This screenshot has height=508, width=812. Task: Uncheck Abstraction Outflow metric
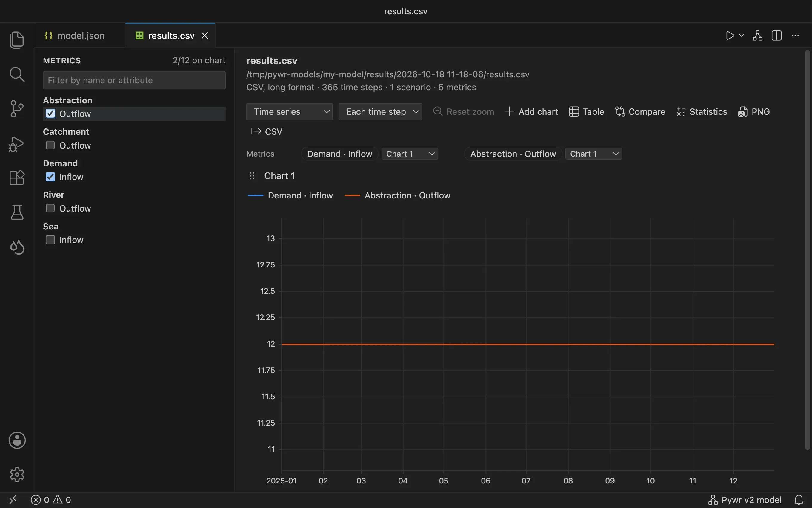click(50, 114)
